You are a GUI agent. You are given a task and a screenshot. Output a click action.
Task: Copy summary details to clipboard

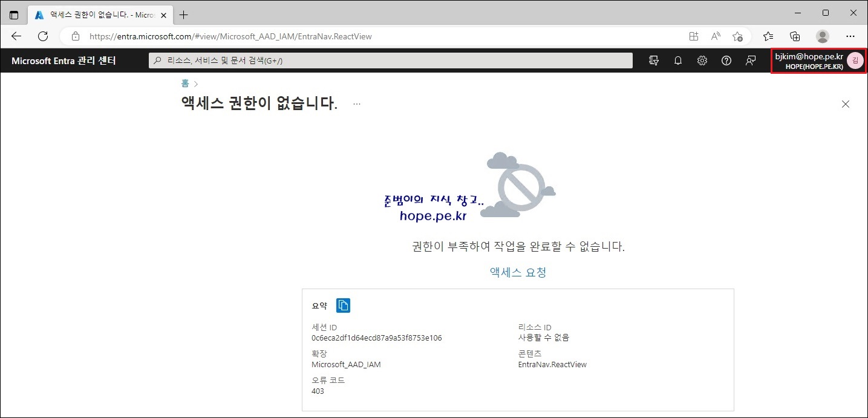(x=343, y=305)
